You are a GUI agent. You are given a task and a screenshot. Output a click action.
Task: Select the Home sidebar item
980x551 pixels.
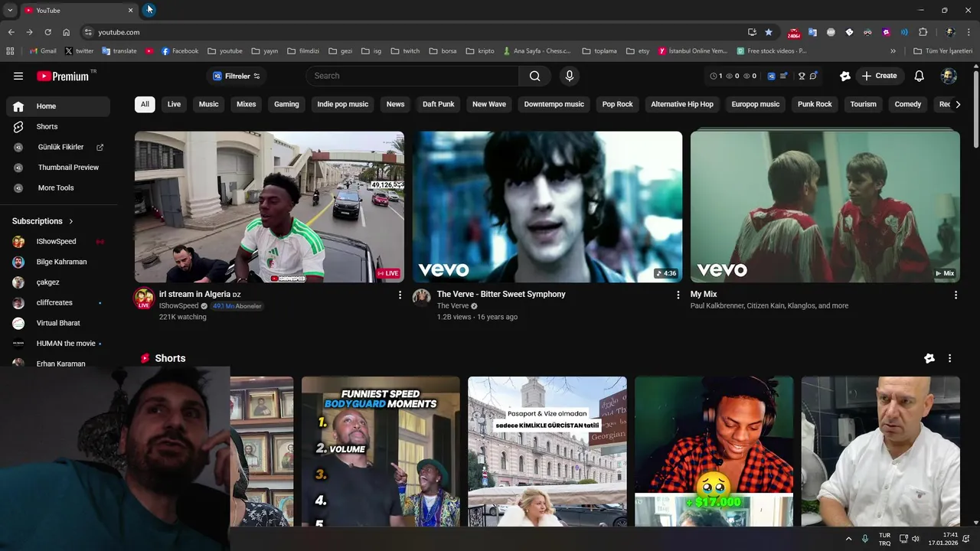pos(58,106)
